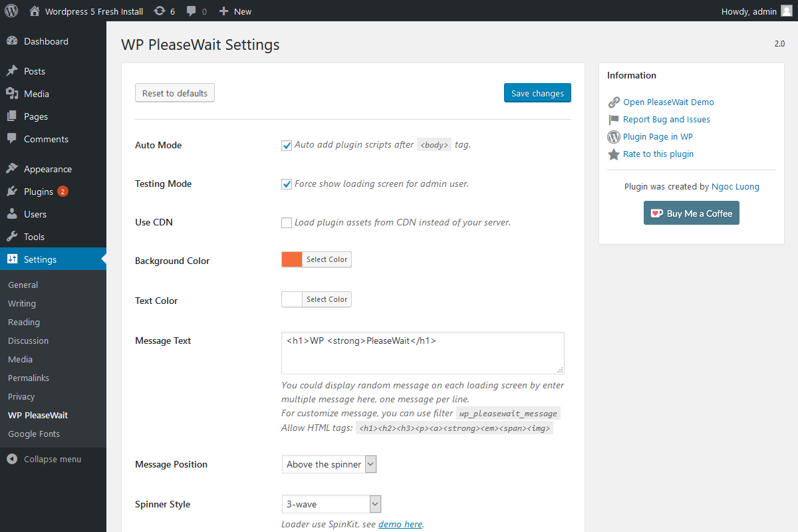Disable Auto Mode script insertion
Image resolution: width=798 pixels, height=532 pixels.
click(x=287, y=145)
